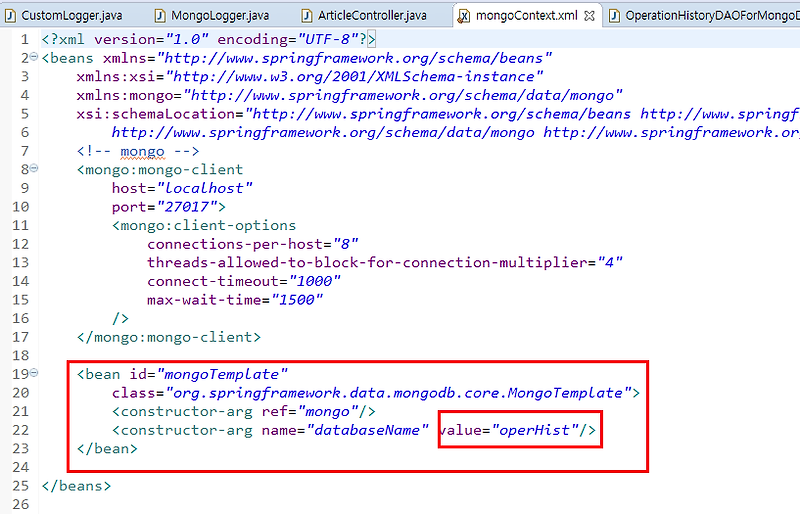Click line number 18 in the gutter
Screen dimensions: 800x514
click(x=20, y=355)
